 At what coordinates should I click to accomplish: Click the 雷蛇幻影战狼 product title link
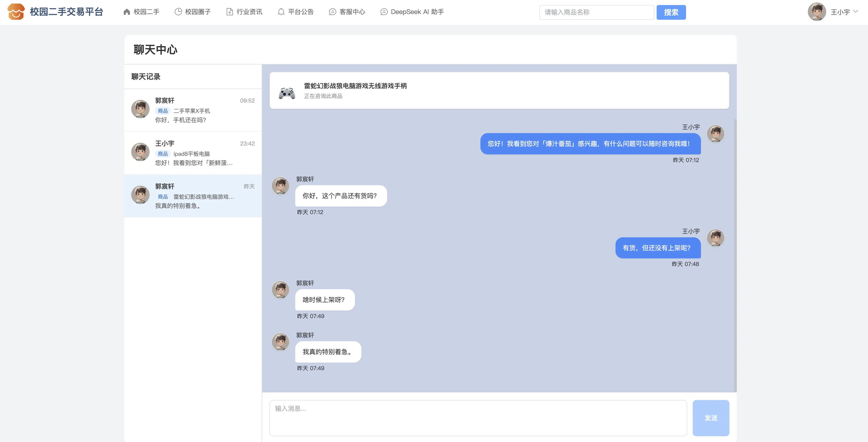(355, 86)
